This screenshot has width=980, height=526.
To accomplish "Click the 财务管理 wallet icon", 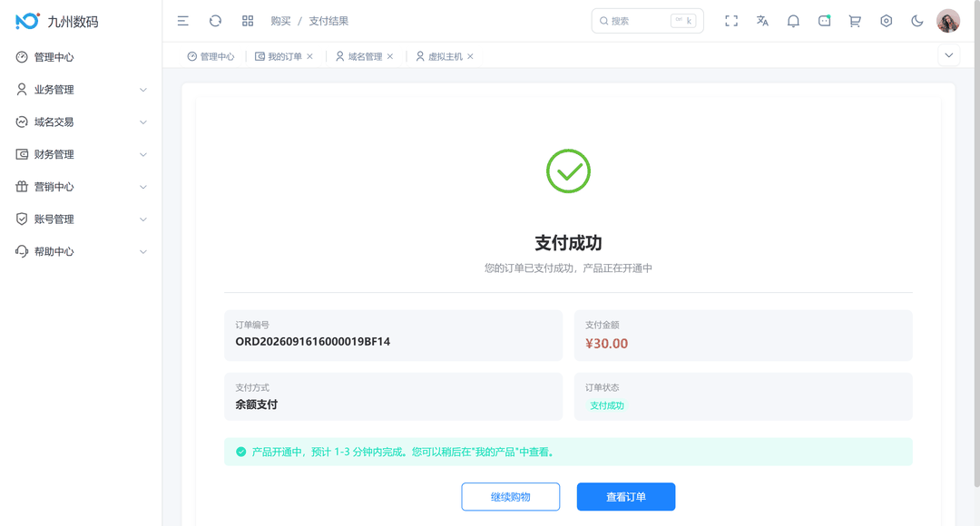I will click(22, 154).
